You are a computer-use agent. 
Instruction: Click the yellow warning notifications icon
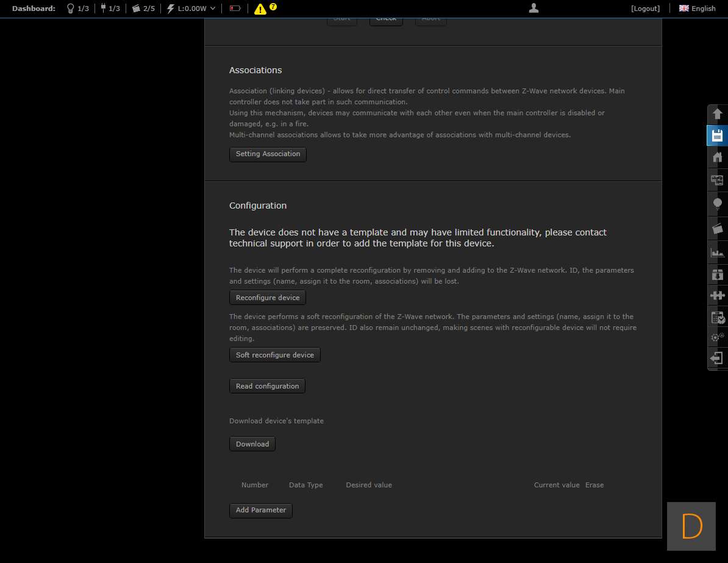[x=260, y=9]
